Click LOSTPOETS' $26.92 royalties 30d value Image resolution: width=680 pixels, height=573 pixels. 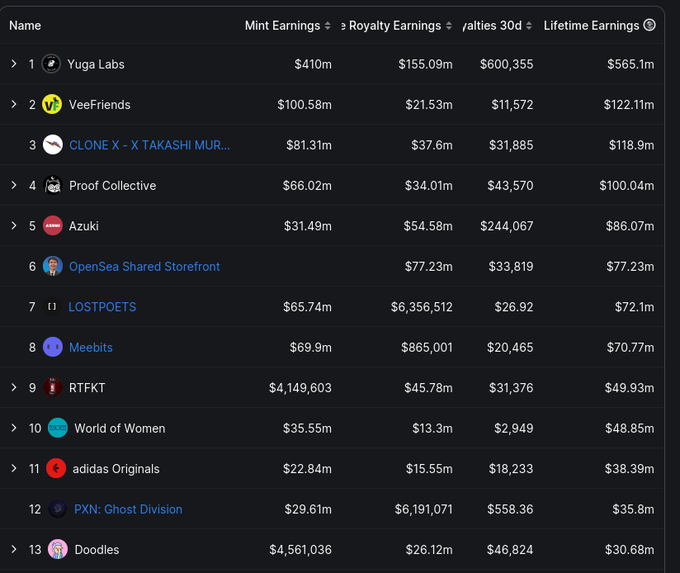click(513, 307)
